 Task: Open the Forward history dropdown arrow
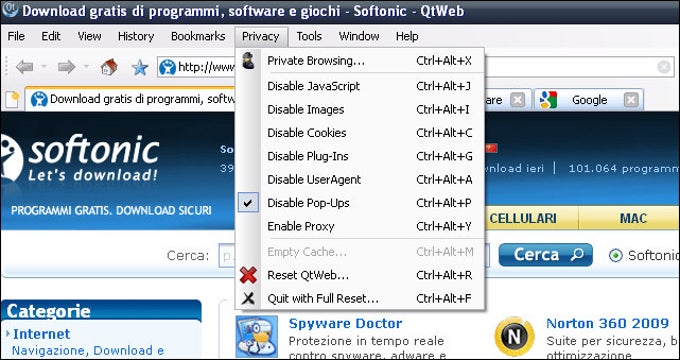point(86,67)
